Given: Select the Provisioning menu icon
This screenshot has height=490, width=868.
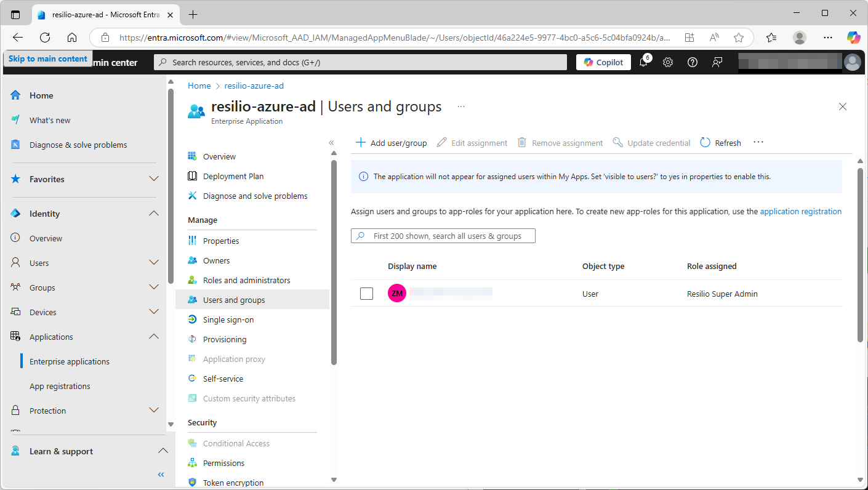Looking at the screenshot, I should 193,339.
